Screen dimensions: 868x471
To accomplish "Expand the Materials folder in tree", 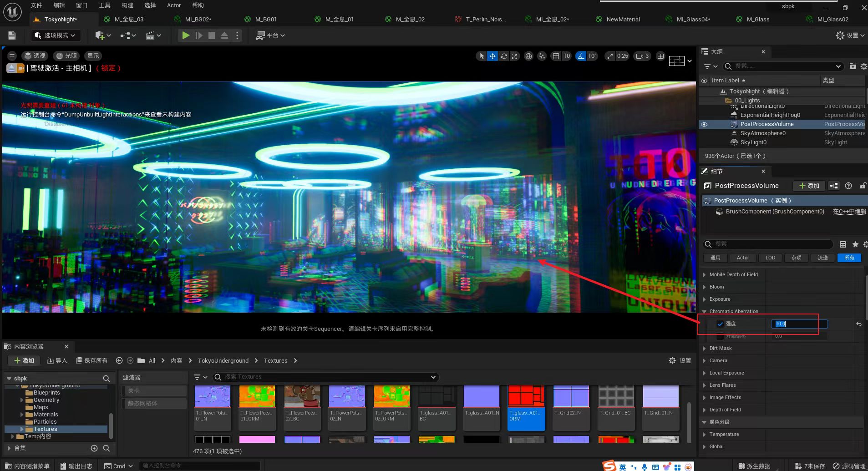I will point(21,415).
